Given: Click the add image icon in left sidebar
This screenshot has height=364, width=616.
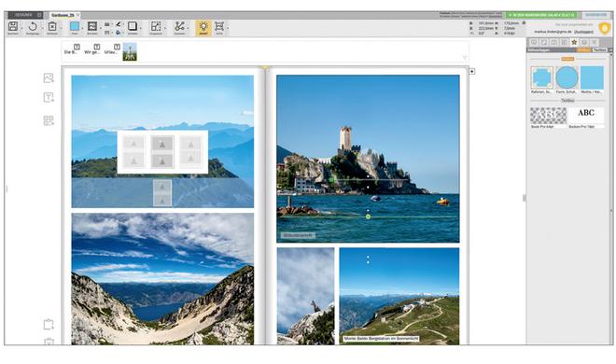Looking at the screenshot, I should click(49, 78).
